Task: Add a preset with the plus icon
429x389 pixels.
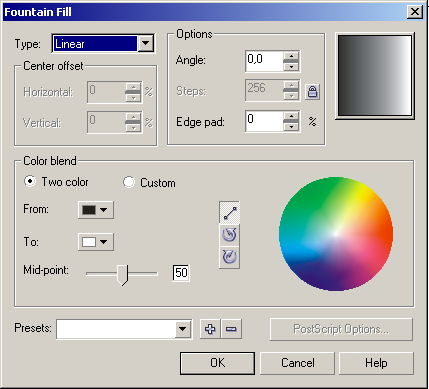Action: [x=210, y=329]
